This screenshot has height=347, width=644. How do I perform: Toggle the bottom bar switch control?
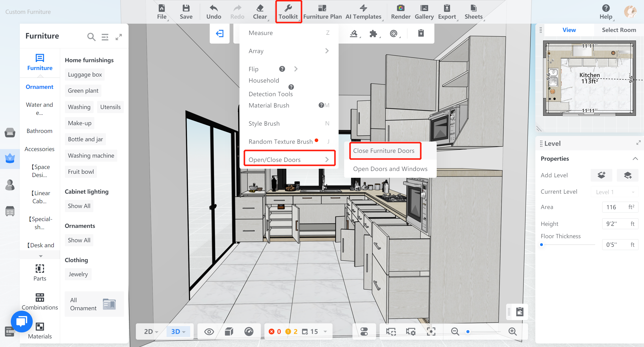tap(364, 332)
